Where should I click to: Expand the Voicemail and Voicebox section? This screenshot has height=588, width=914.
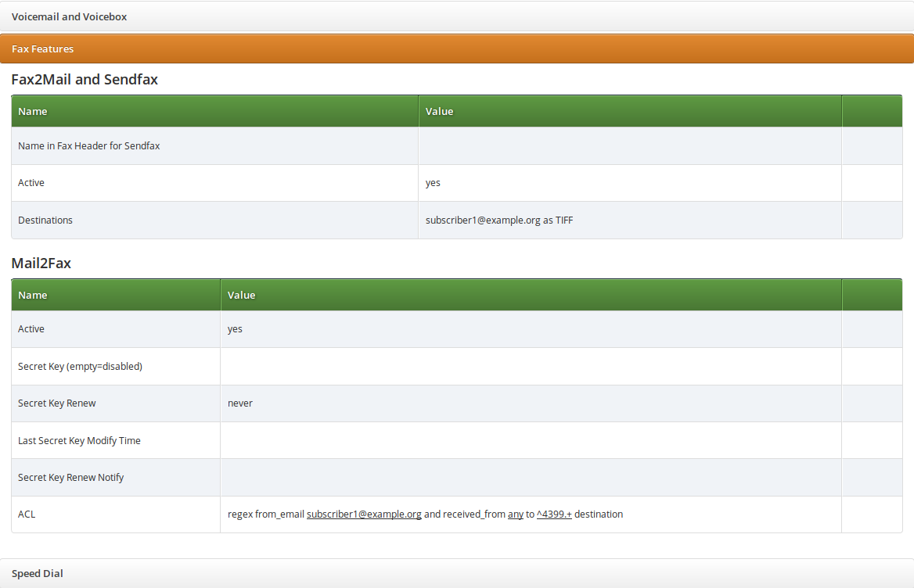[69, 16]
